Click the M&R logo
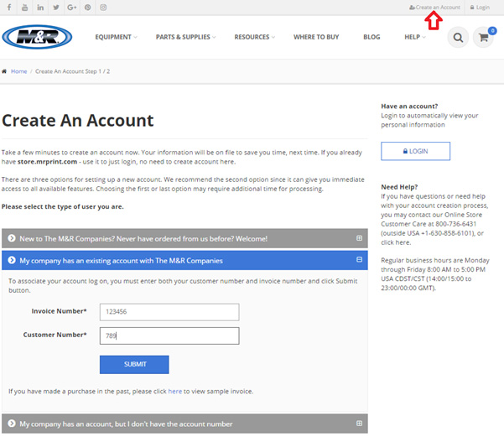The image size is (504, 442). [37, 37]
